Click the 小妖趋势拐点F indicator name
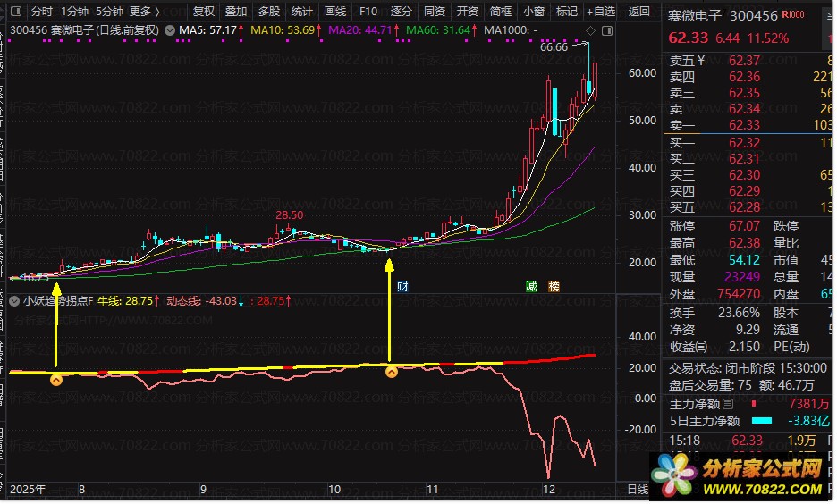This screenshot has height=504, width=837. [x=57, y=301]
